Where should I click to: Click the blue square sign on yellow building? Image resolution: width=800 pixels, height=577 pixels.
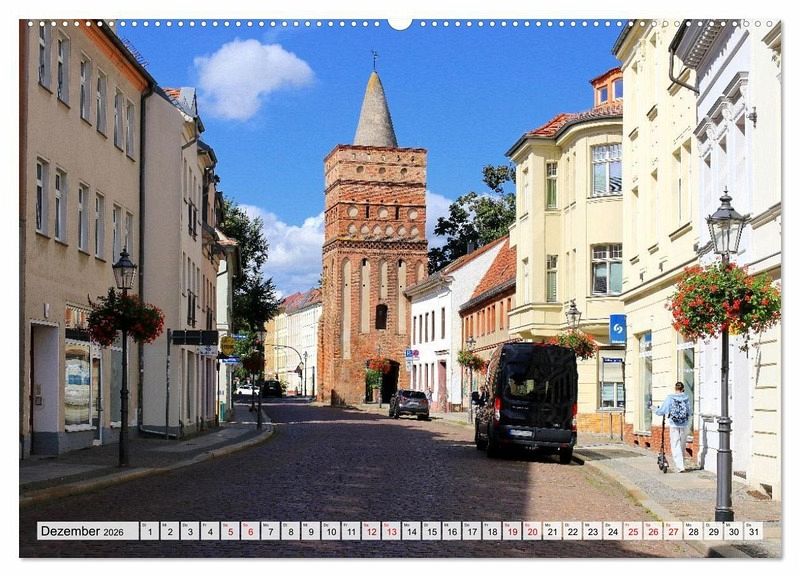618,328
